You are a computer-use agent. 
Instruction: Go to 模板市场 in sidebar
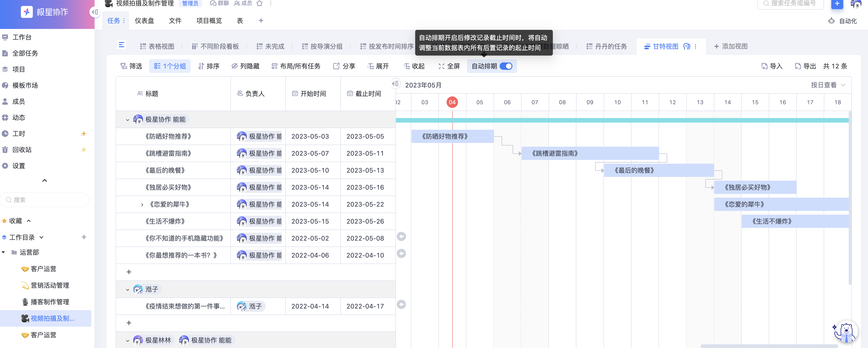[x=20, y=85]
